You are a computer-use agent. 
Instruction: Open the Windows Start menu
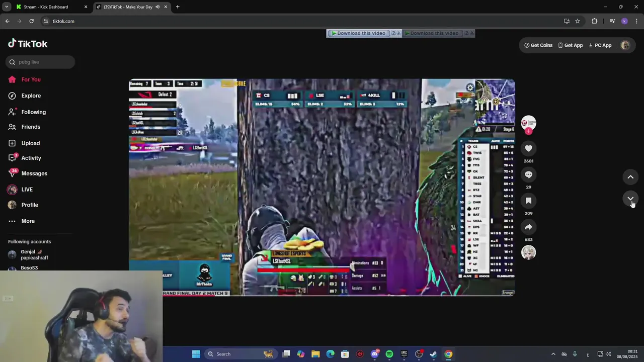pyautogui.click(x=196, y=354)
